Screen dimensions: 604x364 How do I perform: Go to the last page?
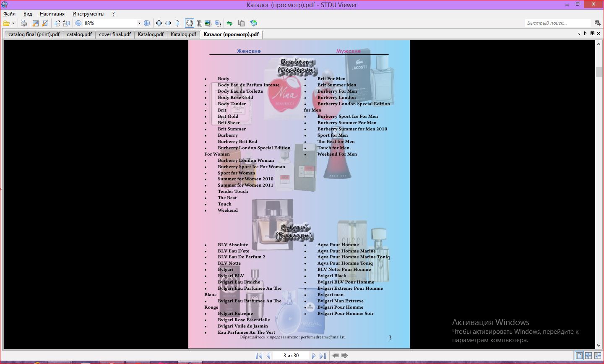[323, 356]
